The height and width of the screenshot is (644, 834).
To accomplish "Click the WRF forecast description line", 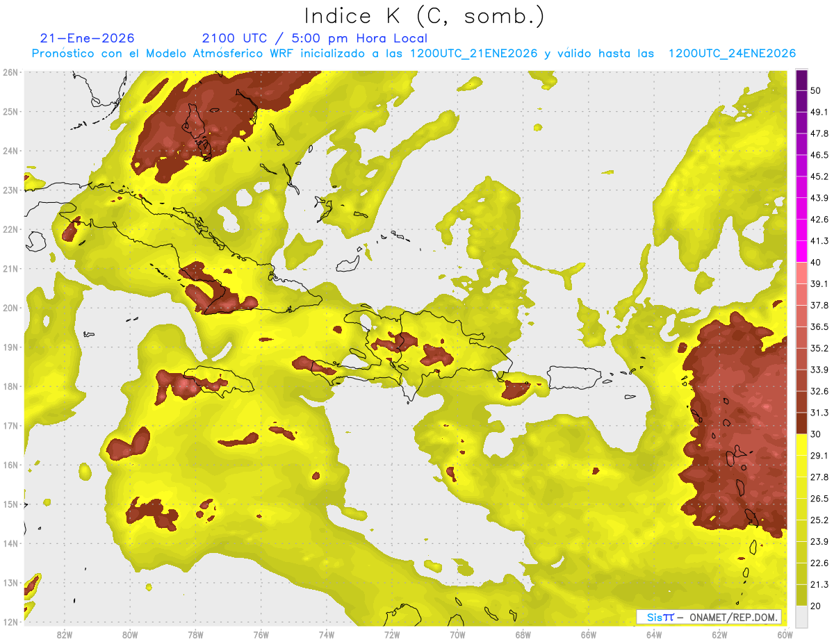I will pyautogui.click(x=414, y=53).
